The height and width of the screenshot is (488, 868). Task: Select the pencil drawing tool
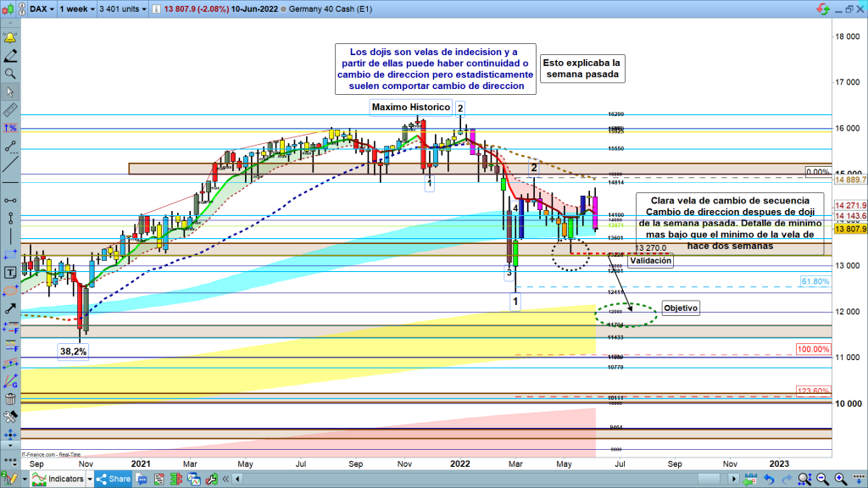tap(10, 56)
